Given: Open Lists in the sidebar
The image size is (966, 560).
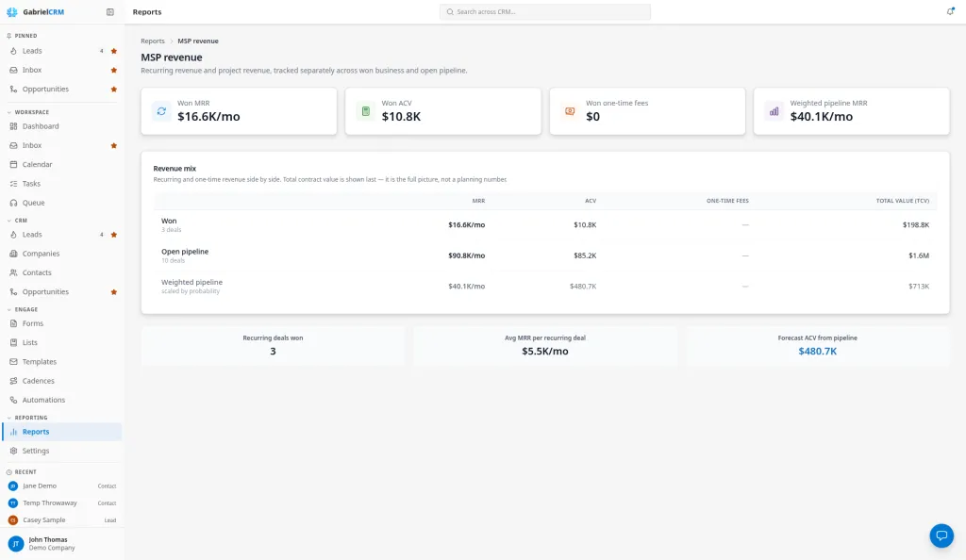Looking at the screenshot, I should click(61, 342).
